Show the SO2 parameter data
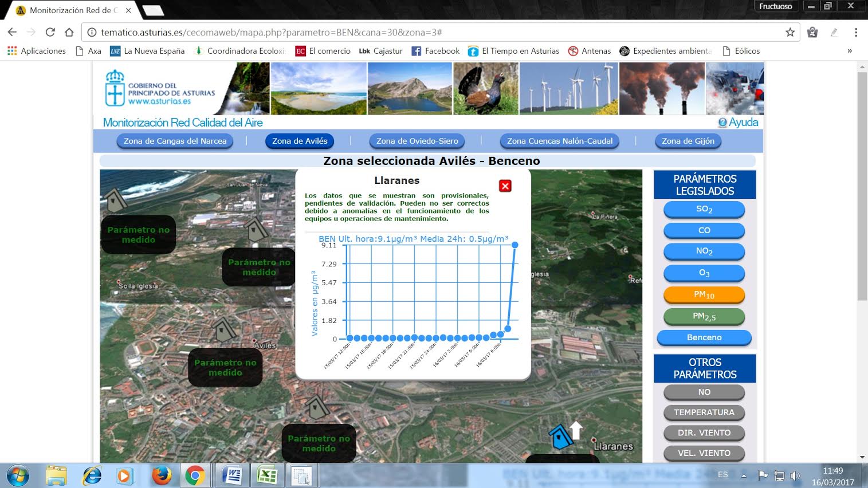 coord(704,210)
